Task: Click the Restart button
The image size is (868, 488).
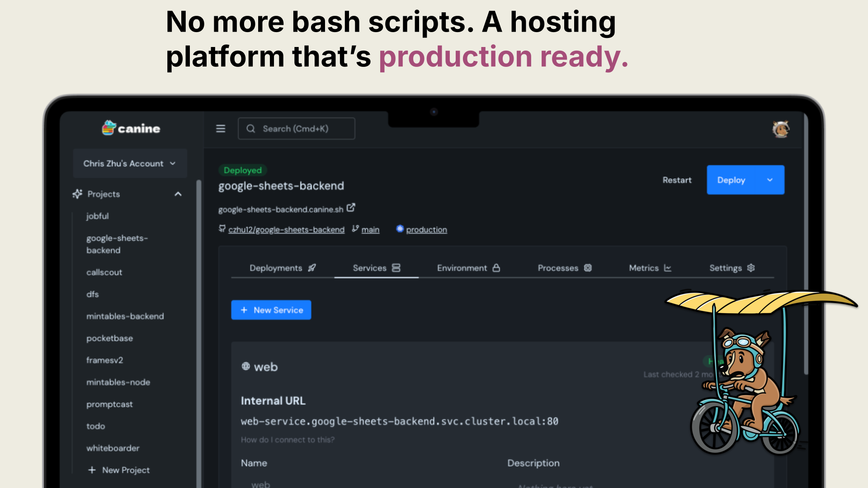Action: pyautogui.click(x=677, y=180)
